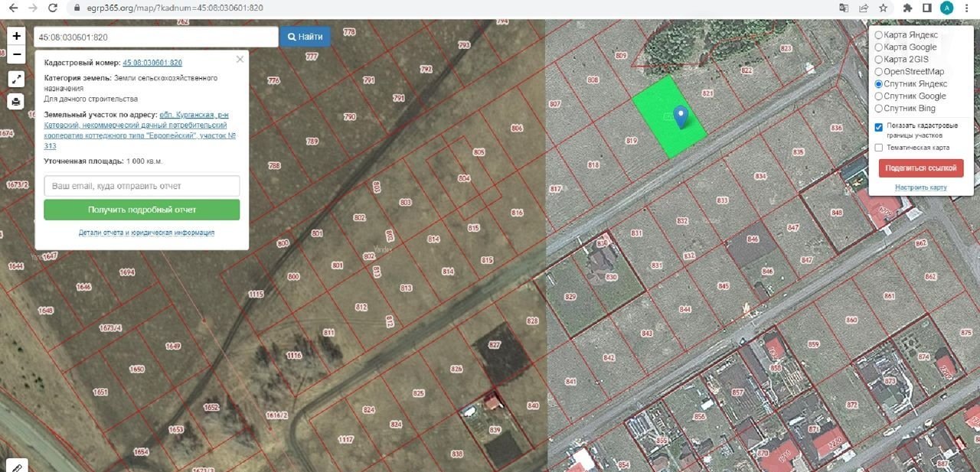Click the blue location marker on the parcel
Screen dimensions: 980x472
click(680, 116)
